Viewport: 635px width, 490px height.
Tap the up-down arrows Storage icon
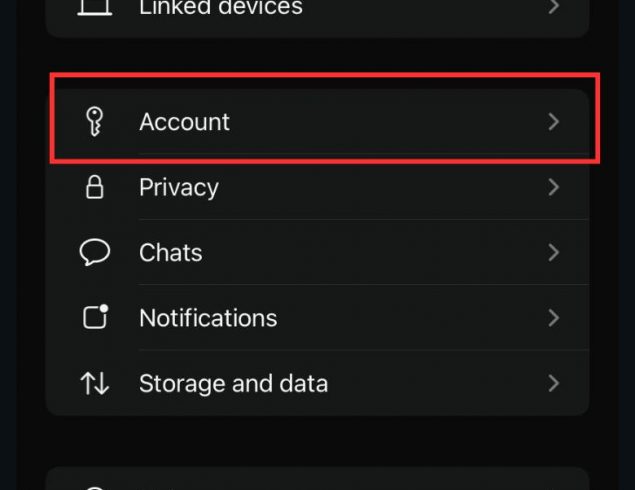point(95,383)
